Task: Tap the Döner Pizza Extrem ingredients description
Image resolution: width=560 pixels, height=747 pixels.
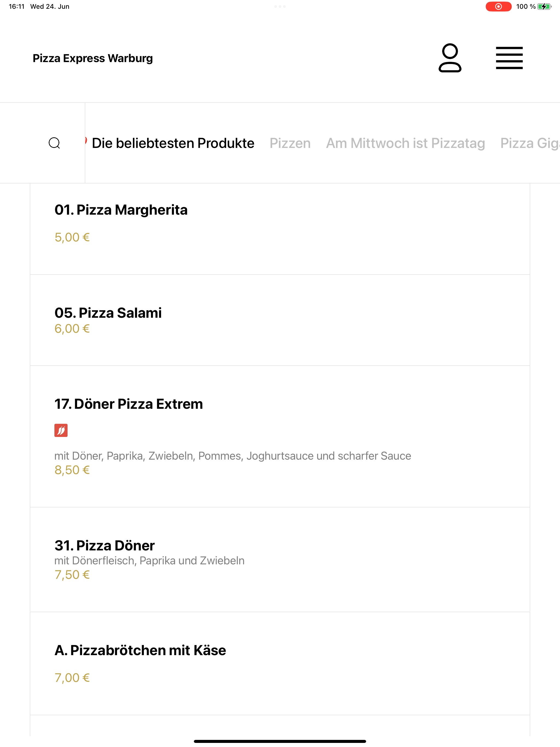Action: 233,456
